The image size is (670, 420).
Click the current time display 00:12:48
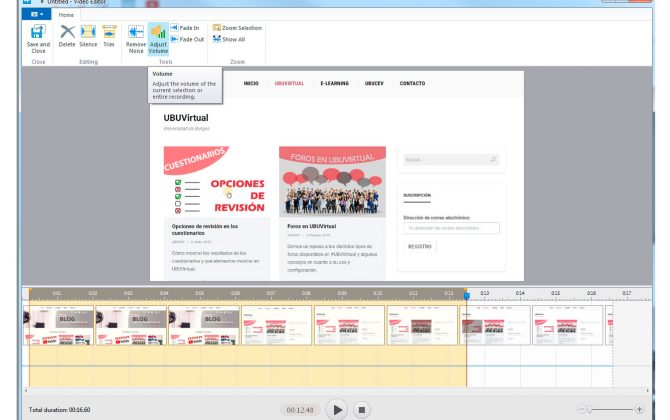[x=300, y=410]
